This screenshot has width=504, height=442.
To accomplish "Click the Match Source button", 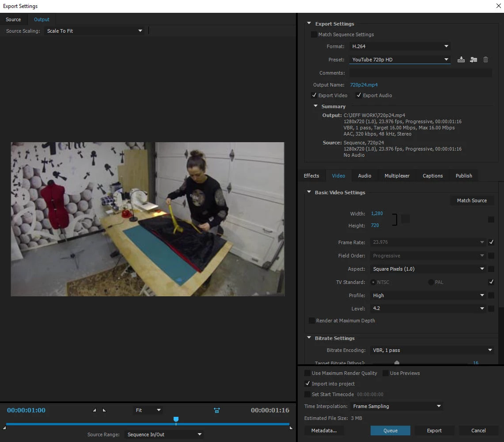I will click(x=472, y=200).
